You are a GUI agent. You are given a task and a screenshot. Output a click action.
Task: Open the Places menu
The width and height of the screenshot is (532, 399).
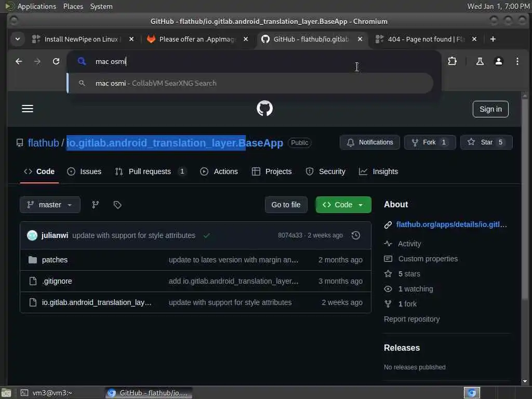[73, 6]
